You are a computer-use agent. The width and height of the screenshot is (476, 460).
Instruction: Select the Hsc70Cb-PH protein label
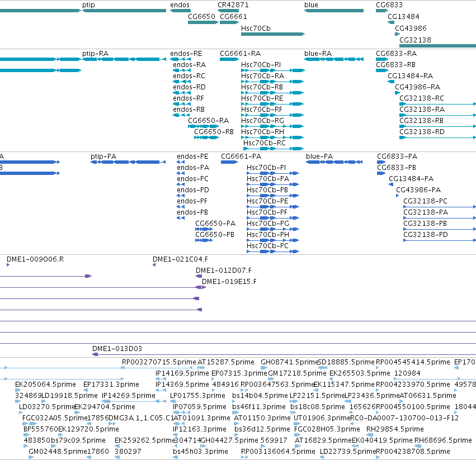[268, 235]
